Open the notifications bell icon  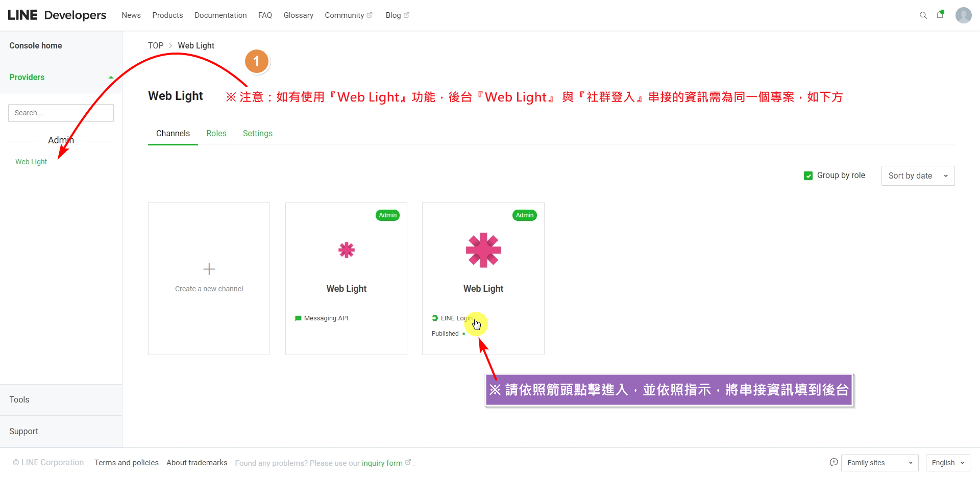pyautogui.click(x=940, y=15)
